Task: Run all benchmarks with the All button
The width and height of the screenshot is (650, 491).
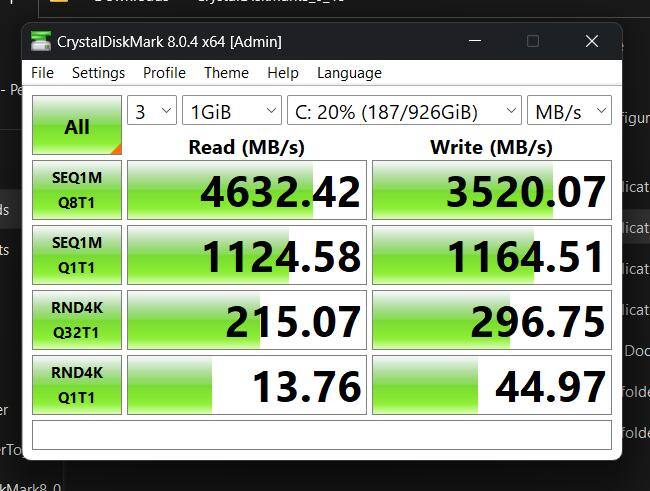Action: point(77,126)
